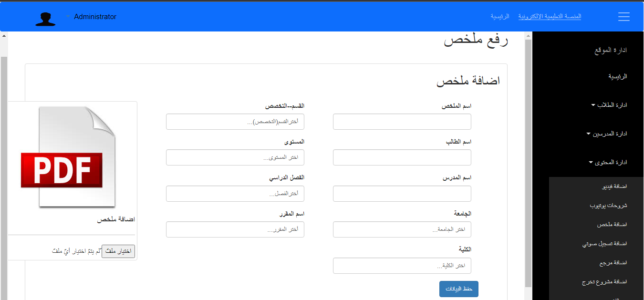This screenshot has height=300, width=644.
Task: Click the حفظ البيانات save button
Action: click(458, 289)
